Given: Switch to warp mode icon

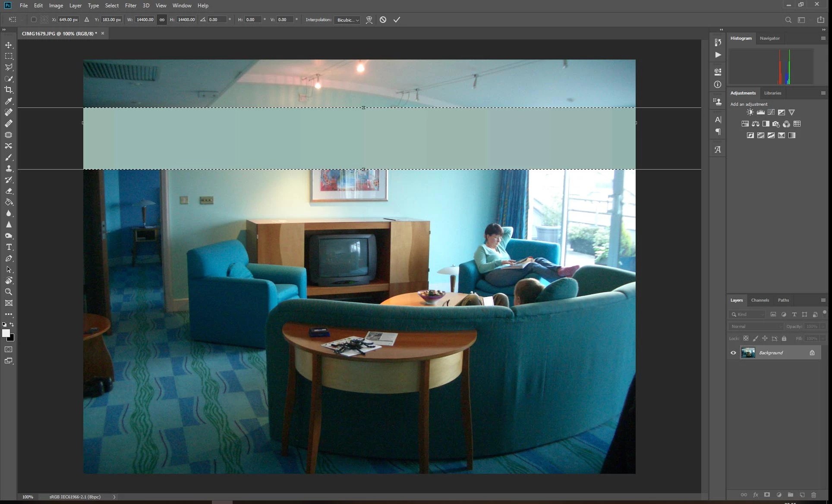Looking at the screenshot, I should click(369, 20).
